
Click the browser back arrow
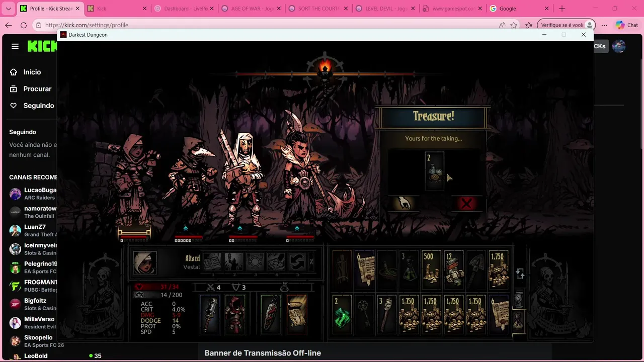tap(9, 25)
